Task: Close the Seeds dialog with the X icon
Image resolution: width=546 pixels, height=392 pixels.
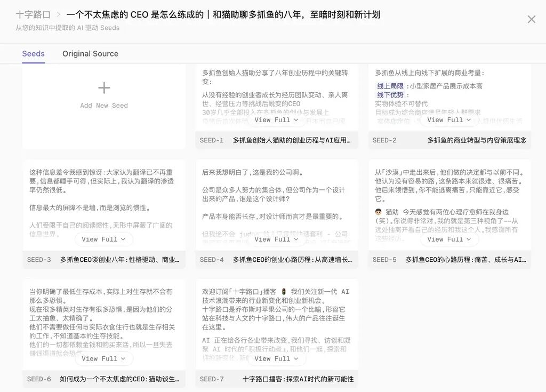Action: point(532,19)
